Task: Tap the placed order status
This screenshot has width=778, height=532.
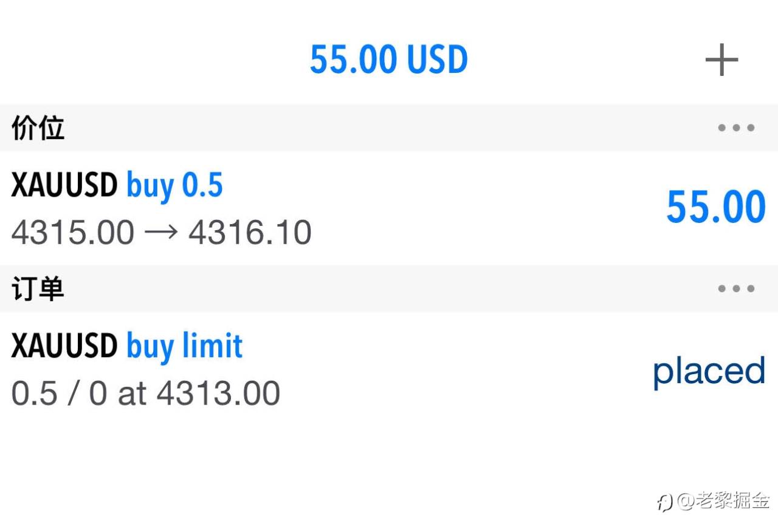Action: click(x=709, y=371)
